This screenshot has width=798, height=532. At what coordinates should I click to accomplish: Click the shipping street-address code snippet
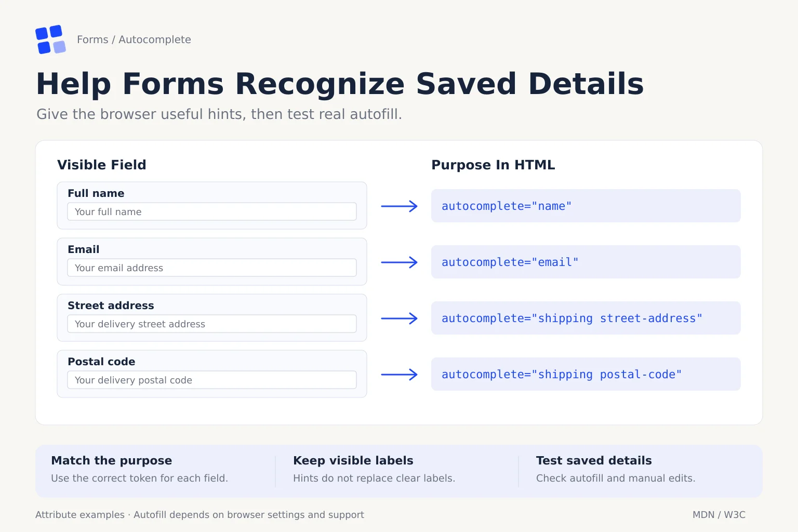pos(586,318)
